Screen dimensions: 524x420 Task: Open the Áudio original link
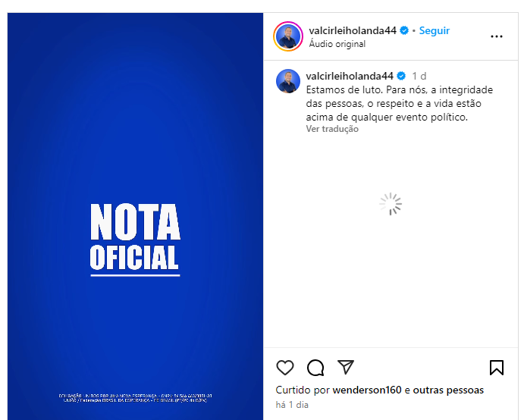tap(337, 44)
